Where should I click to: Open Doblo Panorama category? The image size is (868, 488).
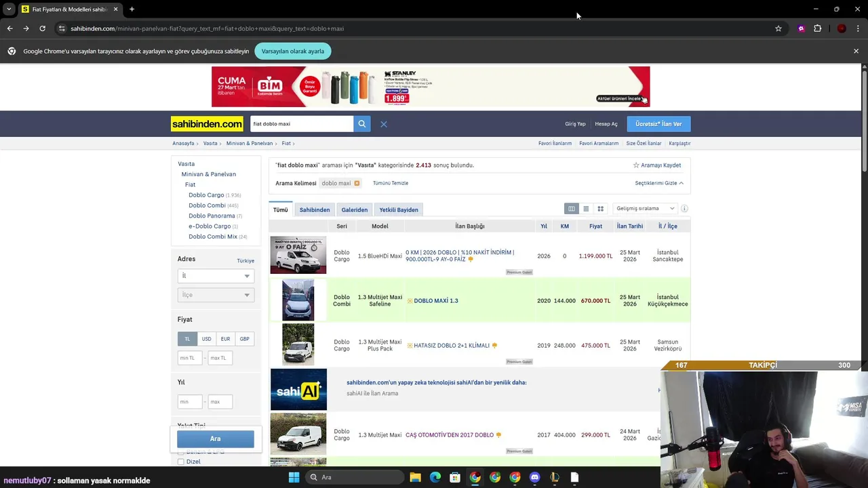pyautogui.click(x=212, y=216)
